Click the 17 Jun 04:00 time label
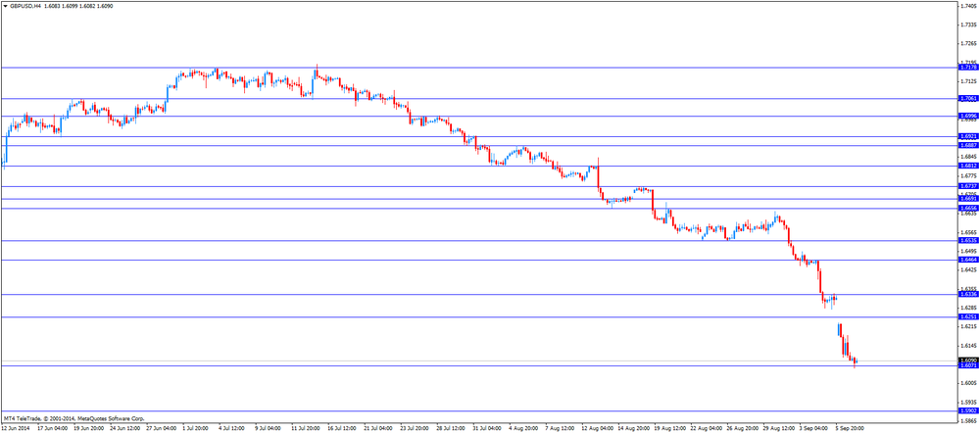 click(53, 429)
